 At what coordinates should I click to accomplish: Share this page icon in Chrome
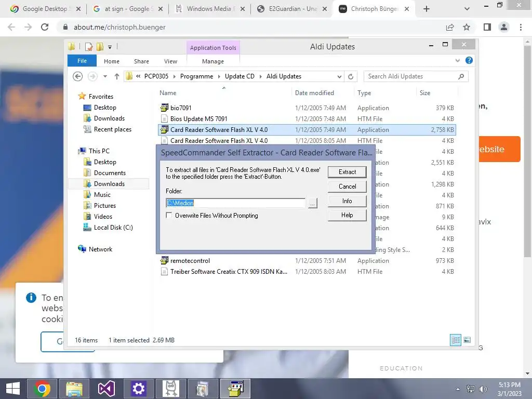coord(450,27)
